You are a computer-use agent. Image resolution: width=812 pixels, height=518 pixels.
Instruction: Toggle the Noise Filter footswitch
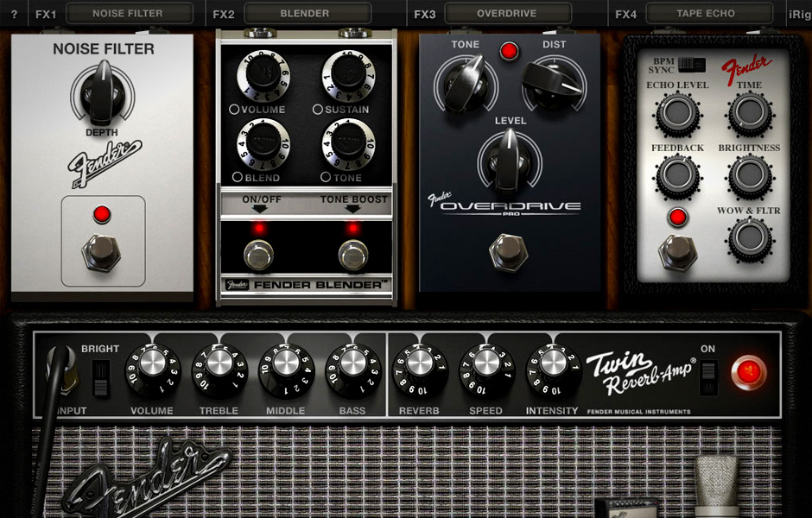[102, 253]
